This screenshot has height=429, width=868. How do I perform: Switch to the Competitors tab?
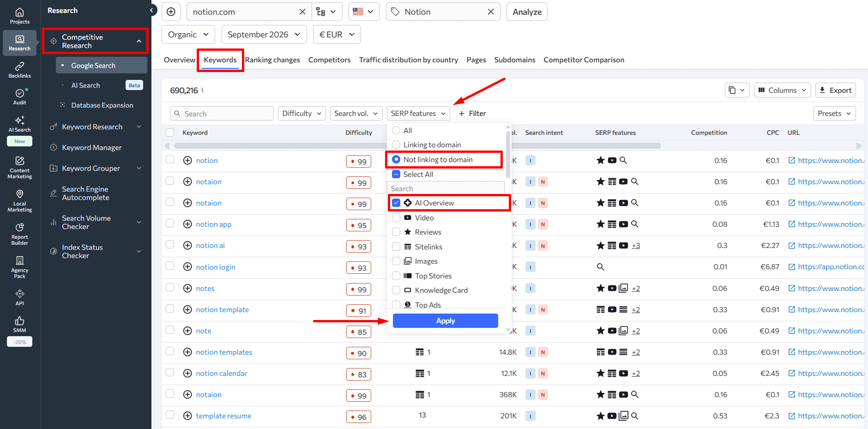[329, 60]
